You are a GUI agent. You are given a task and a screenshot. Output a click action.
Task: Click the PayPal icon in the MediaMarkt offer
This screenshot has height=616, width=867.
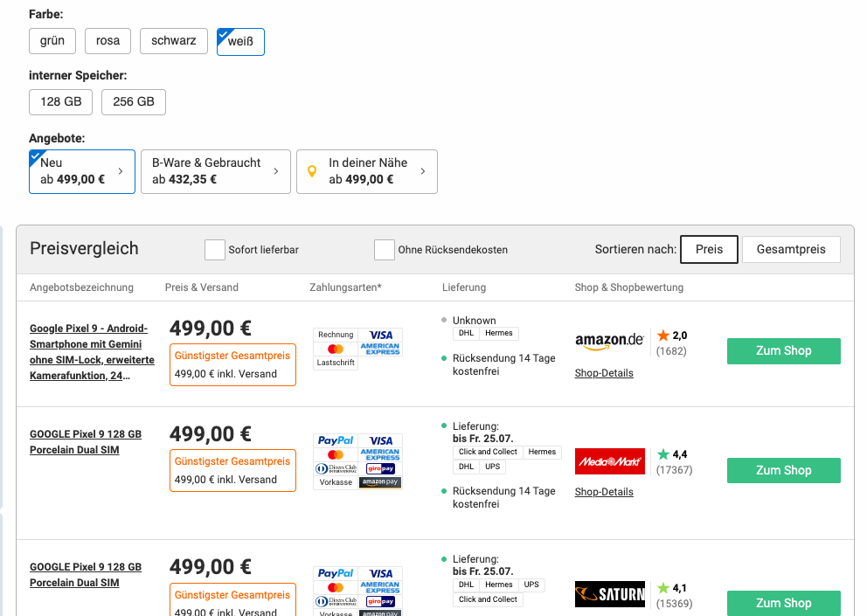coord(336,440)
